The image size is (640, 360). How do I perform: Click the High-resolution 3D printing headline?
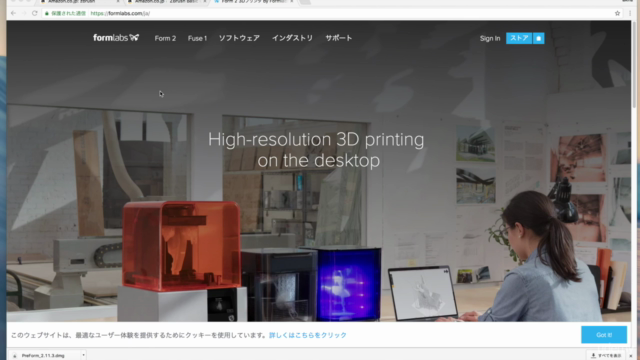(x=316, y=150)
